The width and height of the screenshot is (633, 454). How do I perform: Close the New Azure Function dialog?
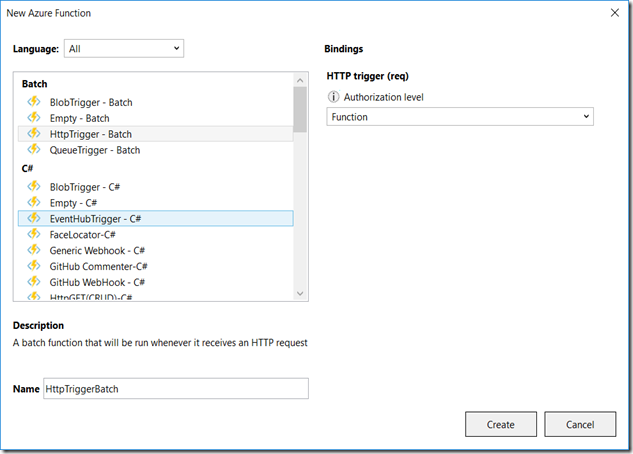click(614, 13)
